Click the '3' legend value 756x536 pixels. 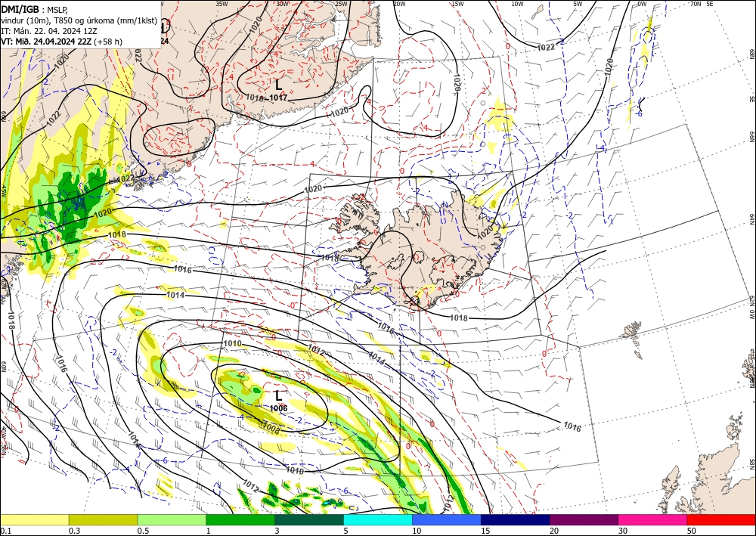[x=277, y=531]
